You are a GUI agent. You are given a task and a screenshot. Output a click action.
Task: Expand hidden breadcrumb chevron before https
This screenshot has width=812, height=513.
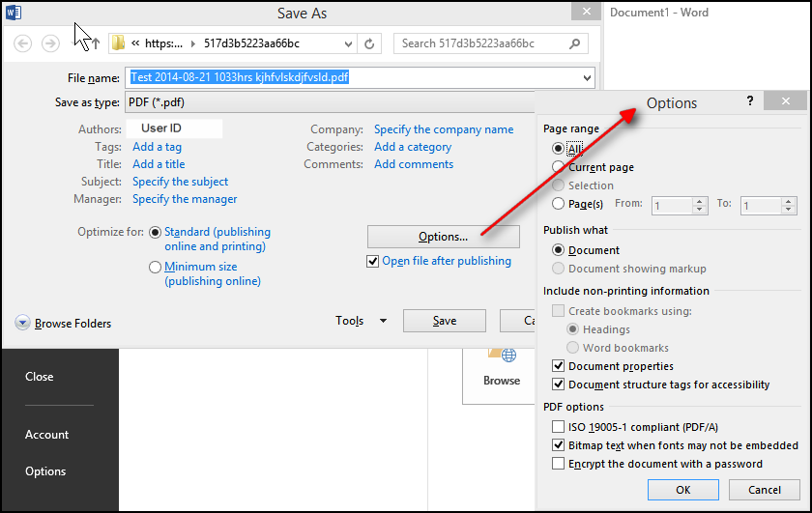[135, 43]
